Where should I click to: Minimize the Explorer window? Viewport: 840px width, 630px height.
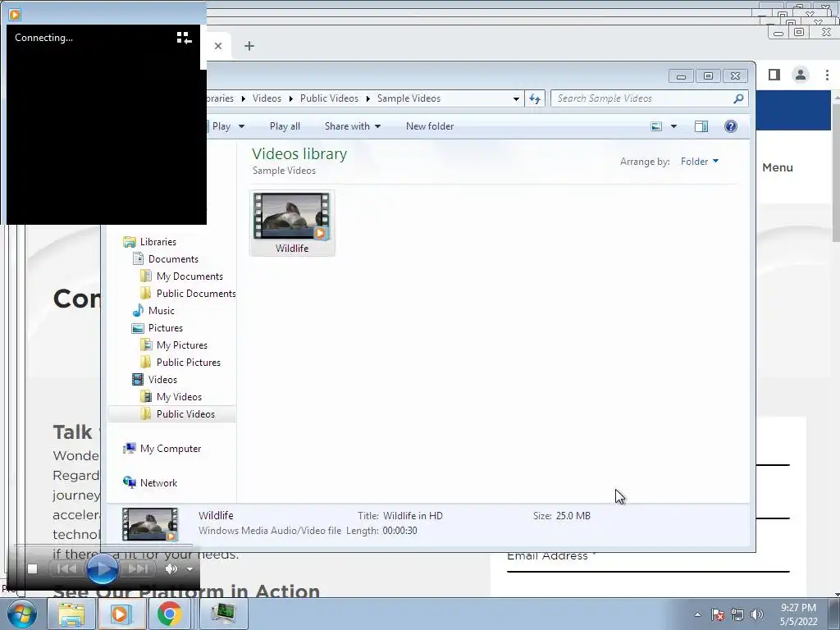tap(681, 76)
